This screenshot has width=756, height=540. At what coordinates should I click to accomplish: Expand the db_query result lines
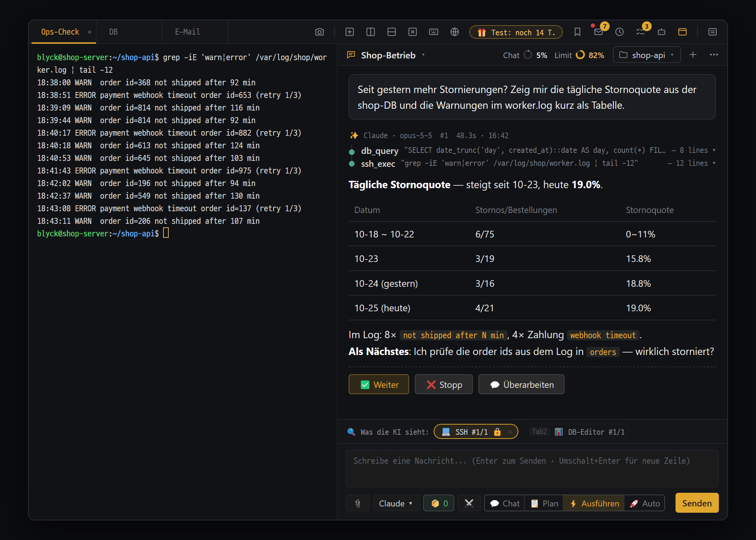click(694, 150)
